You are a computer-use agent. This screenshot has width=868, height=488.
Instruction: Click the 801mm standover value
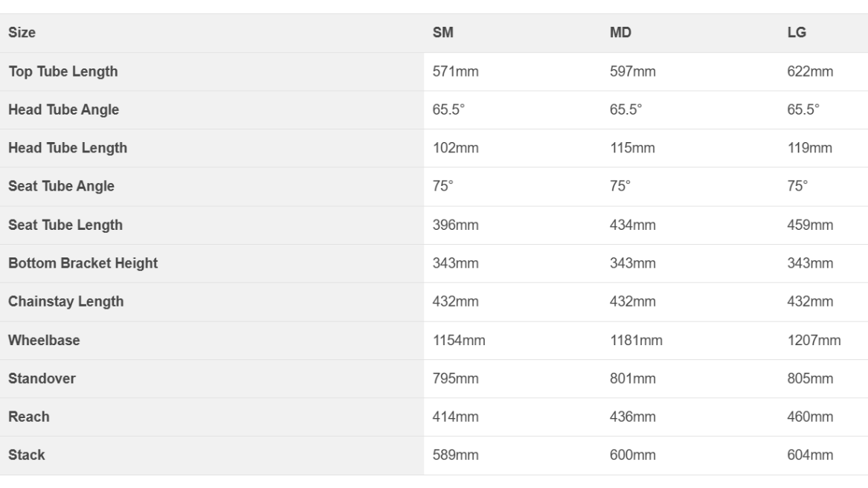pos(633,379)
